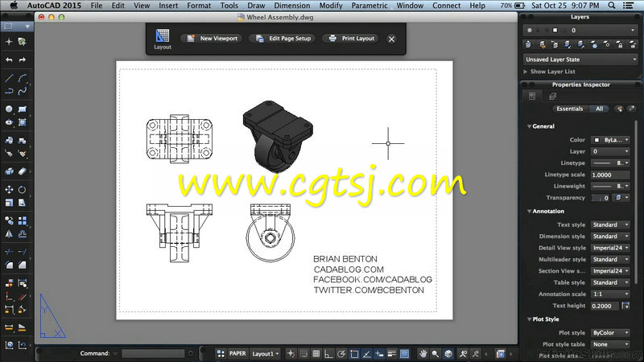Activate the Zoom magnifier tool
644x362 pixels.
coord(435,353)
